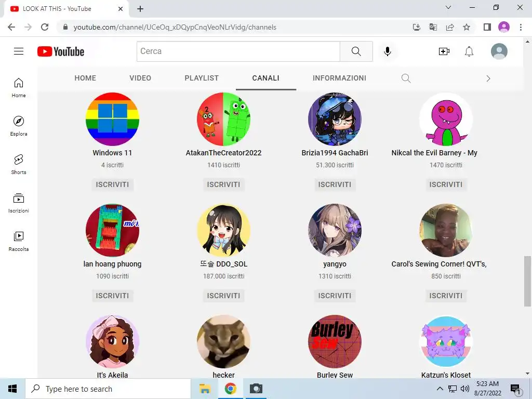The width and height of the screenshot is (532, 399).
Task: Open Carol's Sewing Corner channel name
Action: click(439, 264)
